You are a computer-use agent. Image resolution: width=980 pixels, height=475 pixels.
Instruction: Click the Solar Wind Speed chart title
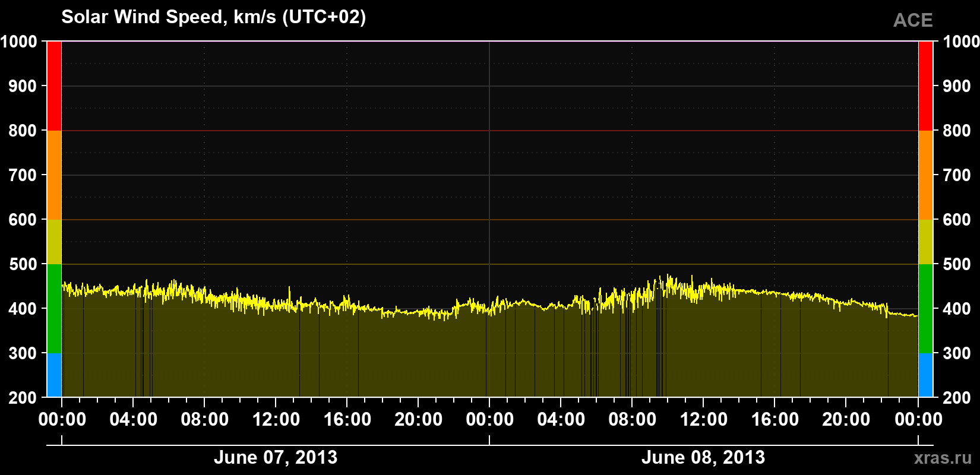click(x=214, y=17)
